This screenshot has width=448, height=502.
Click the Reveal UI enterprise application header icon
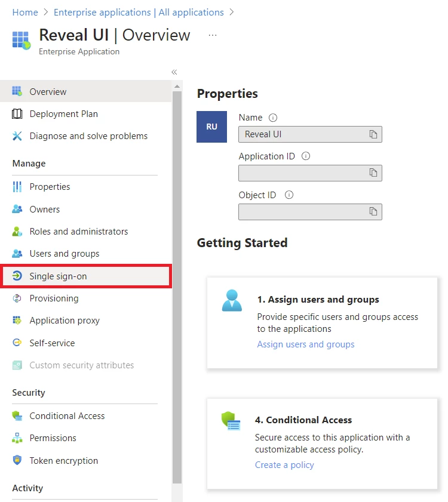coord(22,41)
